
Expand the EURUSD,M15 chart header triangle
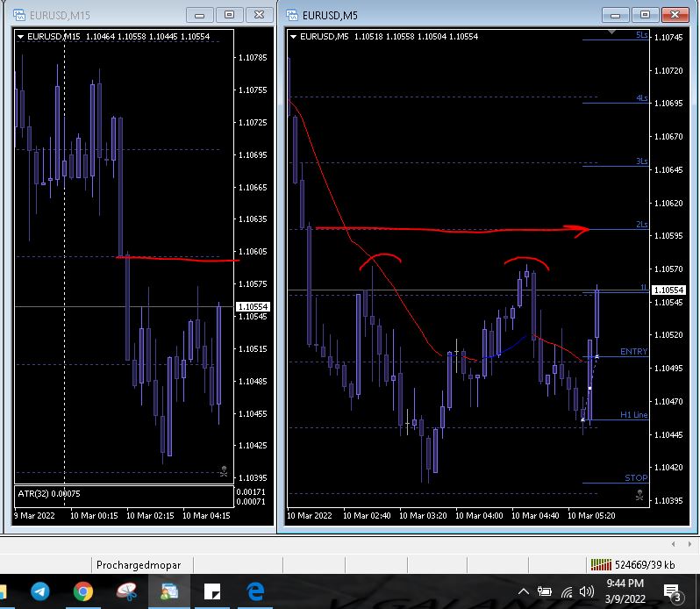point(20,37)
